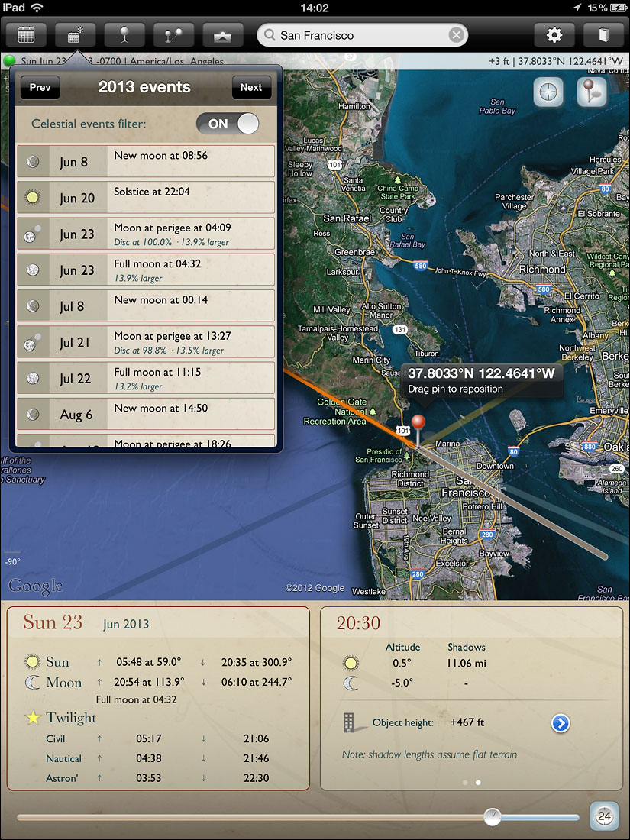Click the Sun icon in ephemeris panel
Viewport: 630px width, 840px height.
[x=33, y=662]
